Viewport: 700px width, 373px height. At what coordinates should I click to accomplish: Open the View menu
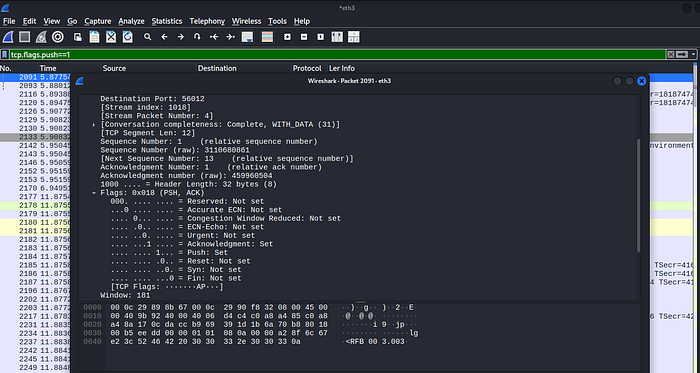(51, 21)
